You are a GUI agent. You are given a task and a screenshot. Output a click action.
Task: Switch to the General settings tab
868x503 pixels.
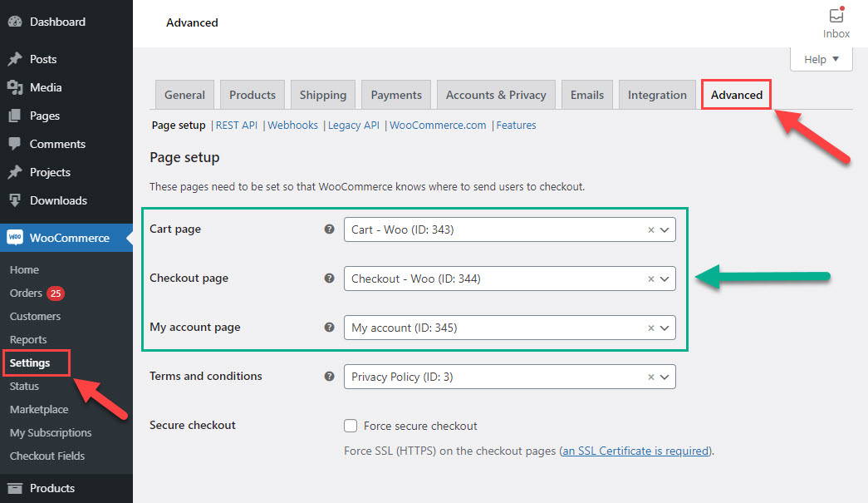click(184, 95)
